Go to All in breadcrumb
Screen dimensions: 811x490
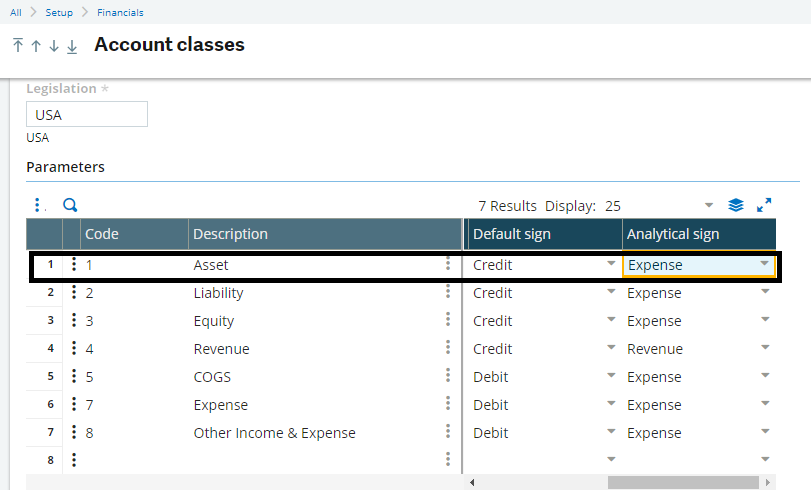pos(16,12)
